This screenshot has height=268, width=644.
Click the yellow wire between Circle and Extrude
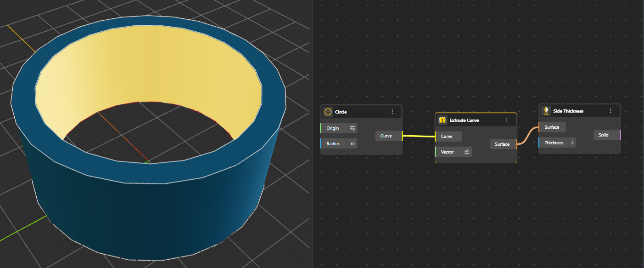click(x=419, y=136)
